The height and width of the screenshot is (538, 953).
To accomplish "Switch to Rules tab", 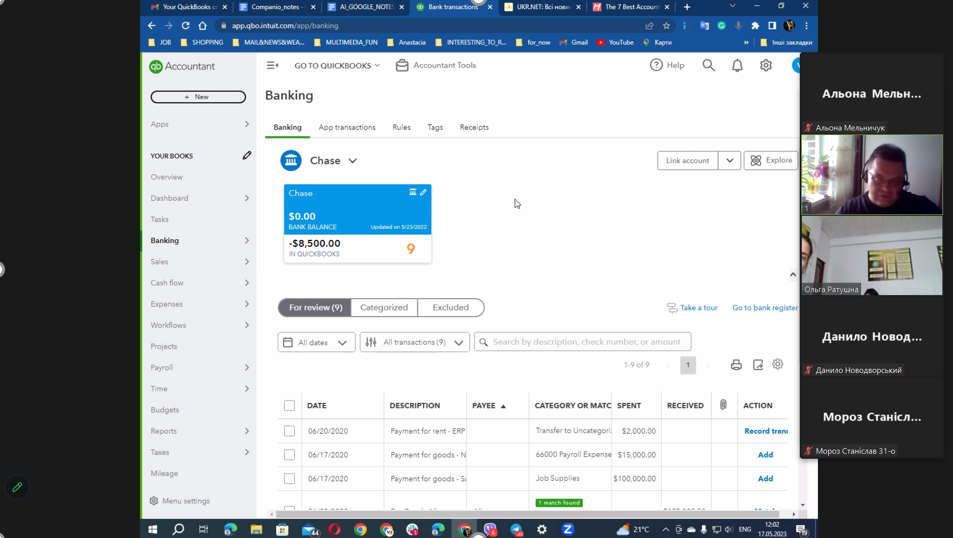I will tap(401, 127).
